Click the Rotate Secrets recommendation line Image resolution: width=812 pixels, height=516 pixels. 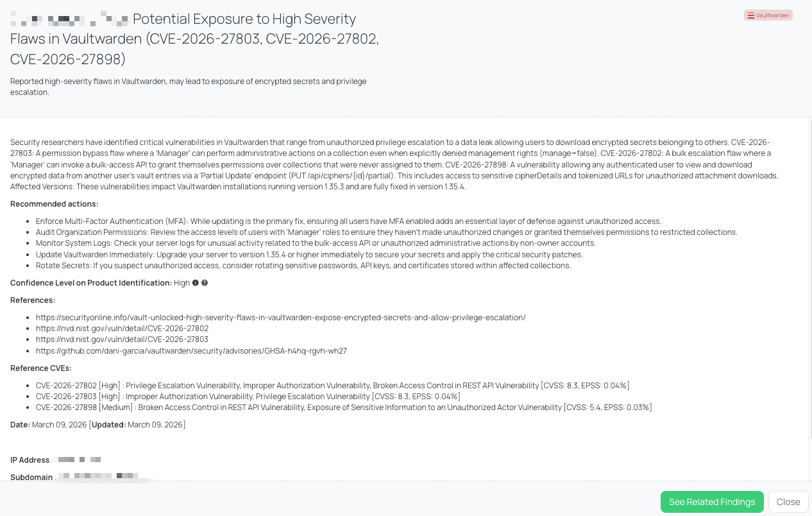[x=303, y=266]
